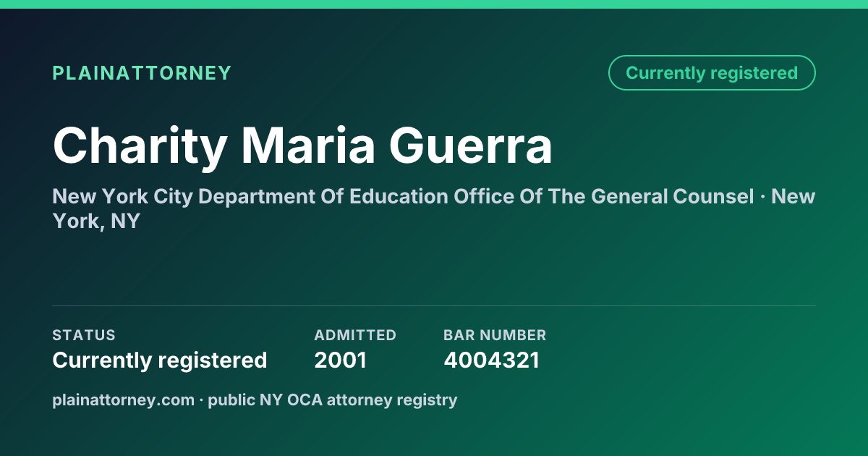Select the bar number 4004321

[492, 360]
